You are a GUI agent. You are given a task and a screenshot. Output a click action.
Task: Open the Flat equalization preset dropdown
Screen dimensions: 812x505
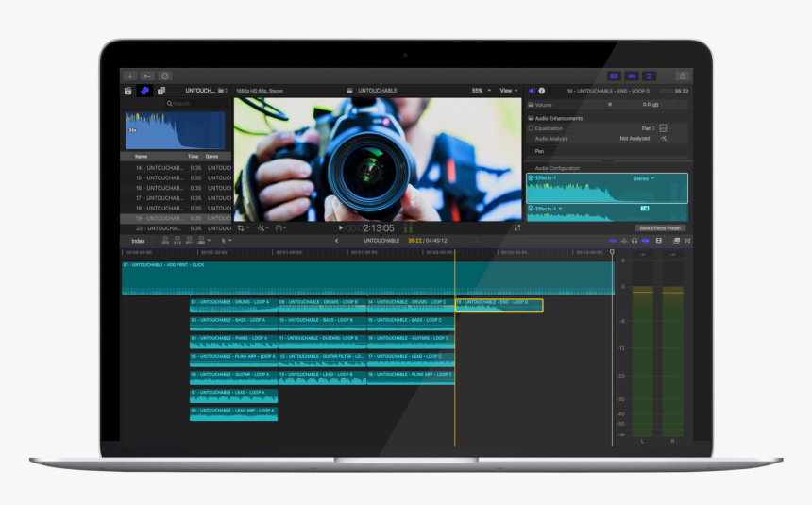pyautogui.click(x=648, y=128)
